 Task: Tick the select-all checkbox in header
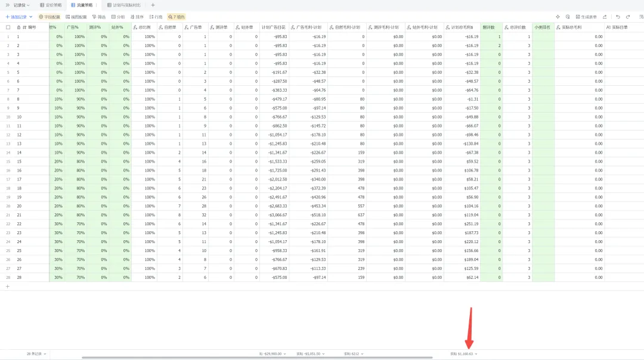[x=8, y=27]
